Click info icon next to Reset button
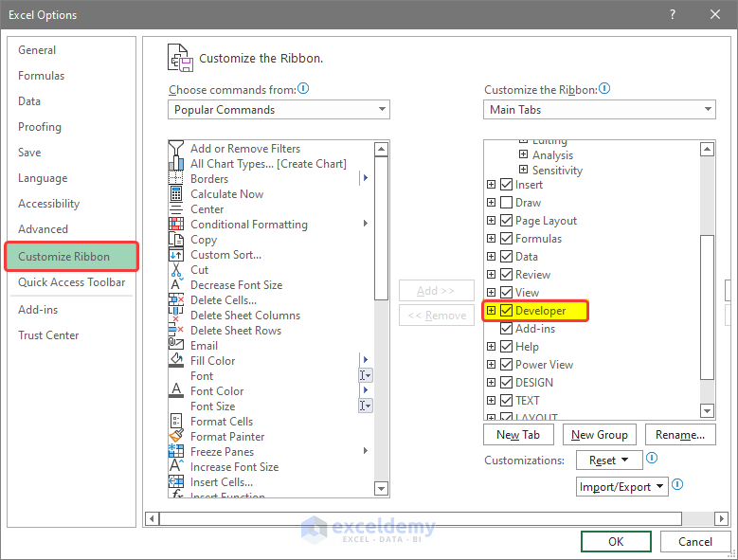 [652, 458]
